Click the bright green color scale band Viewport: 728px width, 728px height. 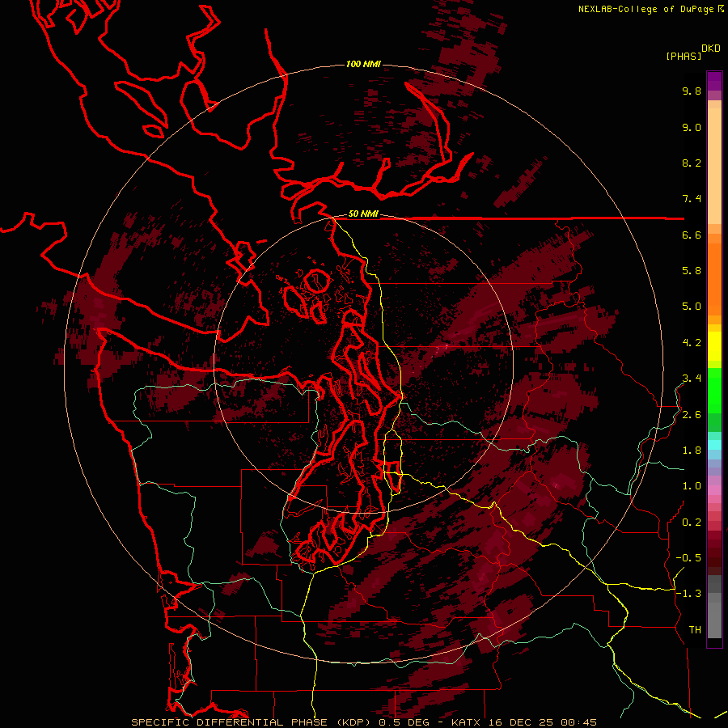tap(714, 391)
